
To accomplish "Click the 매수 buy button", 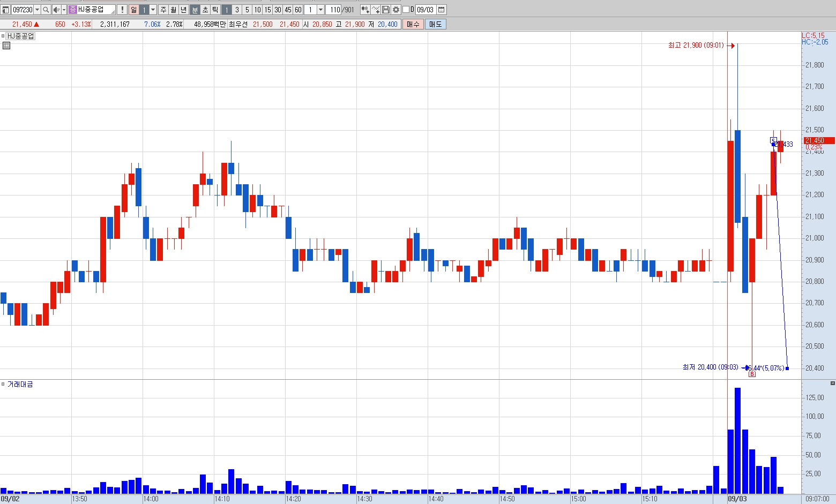I will pos(413,24).
